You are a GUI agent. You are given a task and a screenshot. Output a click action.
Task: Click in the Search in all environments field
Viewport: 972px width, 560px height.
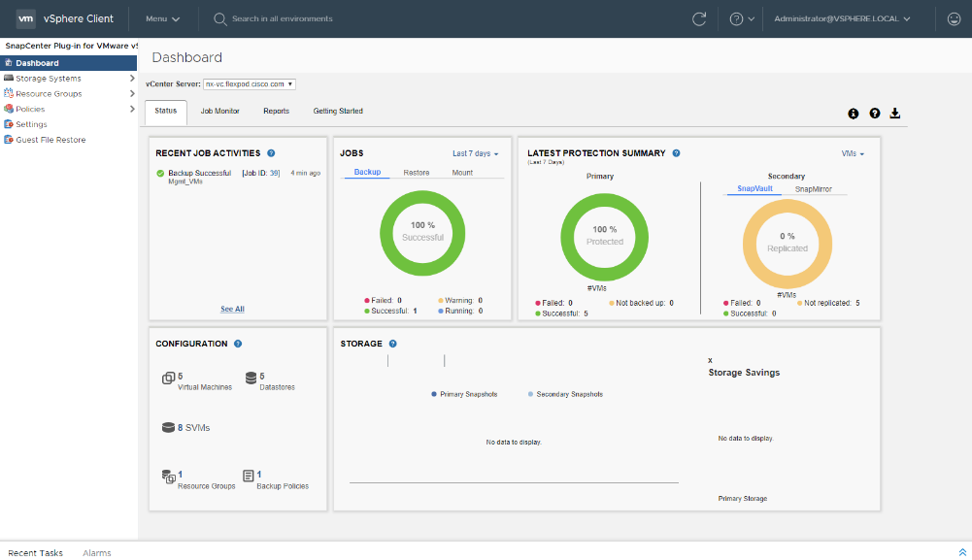click(282, 19)
